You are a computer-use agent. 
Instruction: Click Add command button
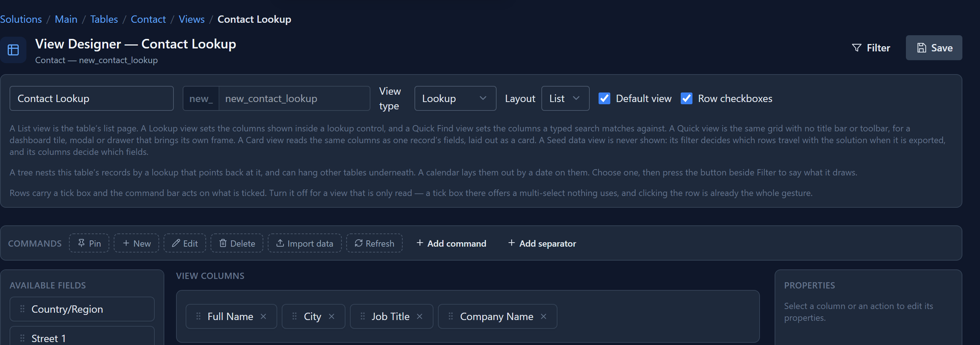point(451,243)
